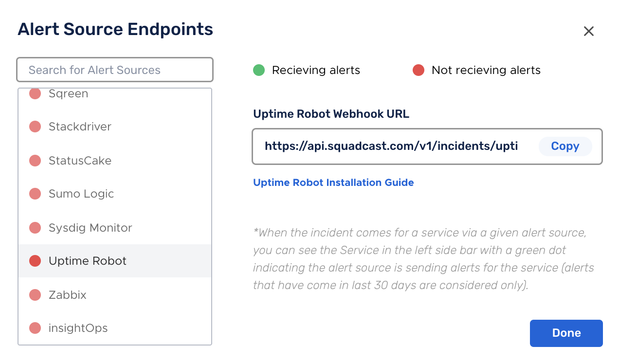Viewport: 619px width, 364px height.
Task: Click the red dot next to insightOps
Action: pyautogui.click(x=35, y=328)
